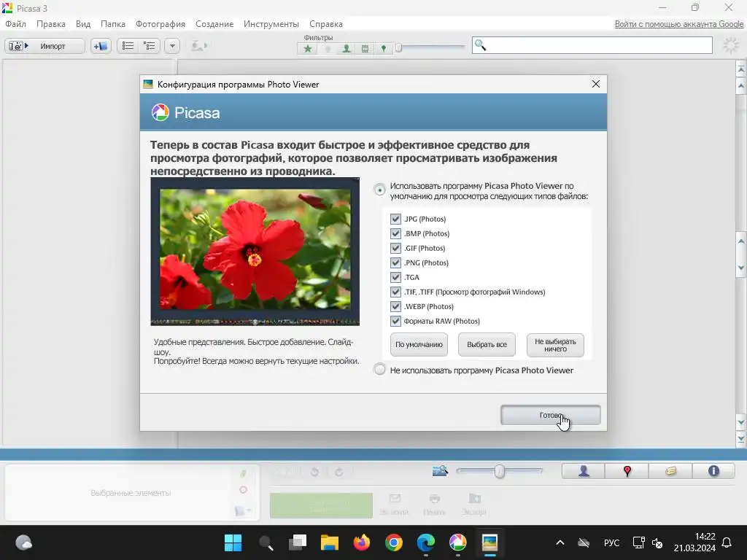Open the Tags panel icon button
The height and width of the screenshot is (560, 747).
(x=670, y=471)
